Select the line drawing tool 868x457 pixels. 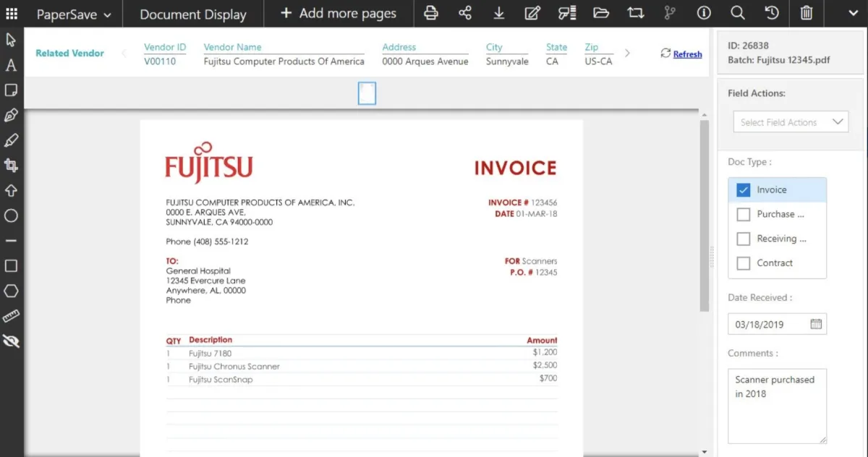(11, 241)
